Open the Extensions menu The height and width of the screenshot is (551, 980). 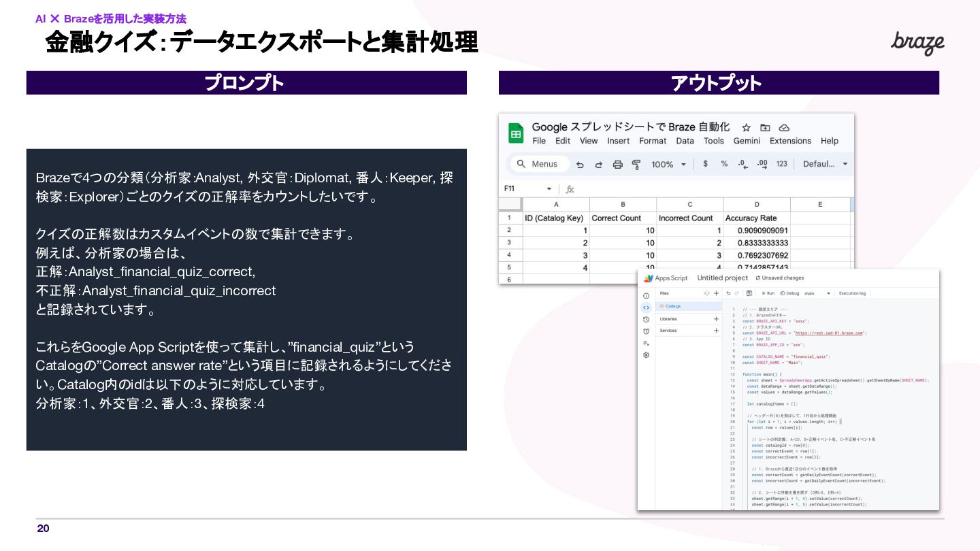click(x=790, y=141)
